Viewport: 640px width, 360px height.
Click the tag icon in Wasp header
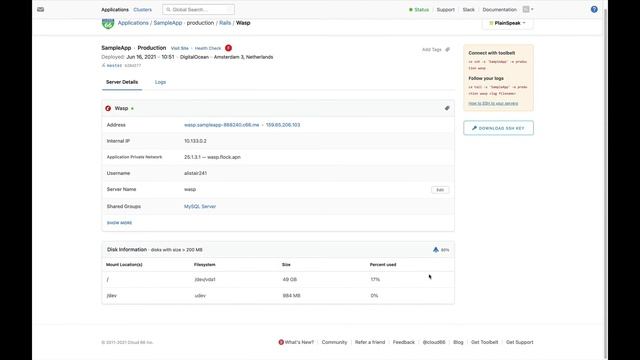447,108
